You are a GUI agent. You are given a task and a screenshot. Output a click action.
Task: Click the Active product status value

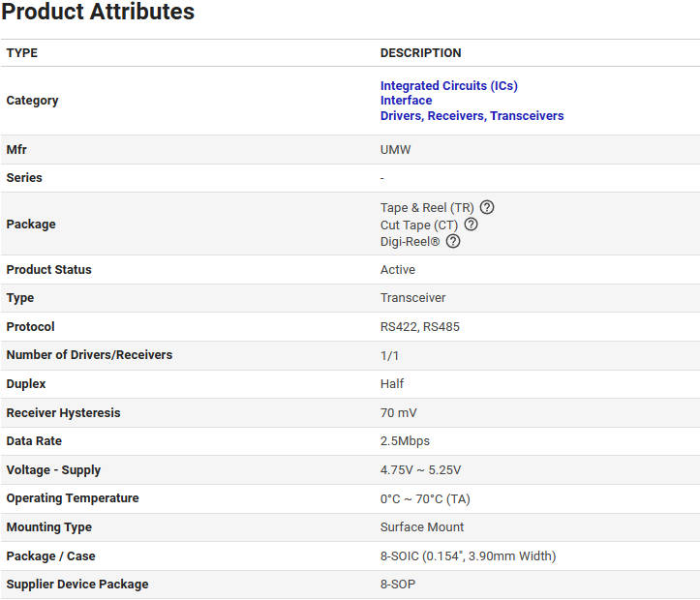[x=398, y=270]
